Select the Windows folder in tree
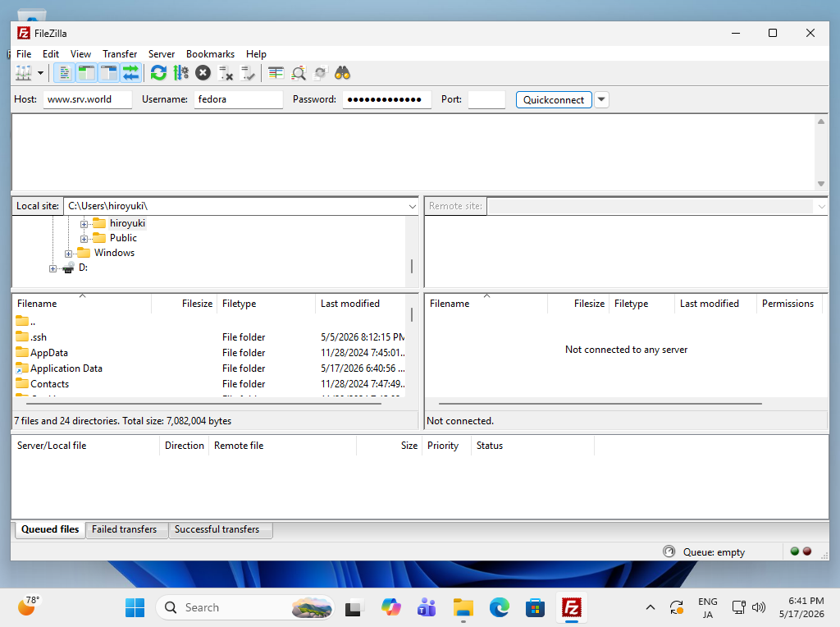This screenshot has height=627, width=840. coord(114,253)
